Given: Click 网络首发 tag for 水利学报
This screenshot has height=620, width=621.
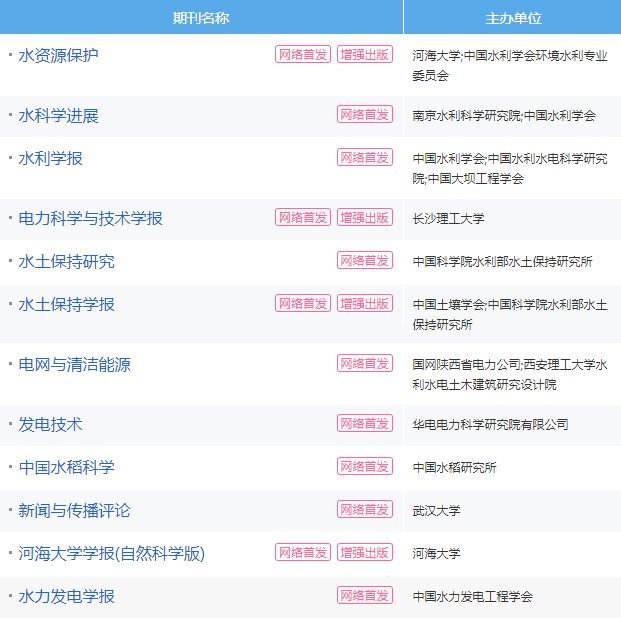Looking at the screenshot, I should coord(365,157).
